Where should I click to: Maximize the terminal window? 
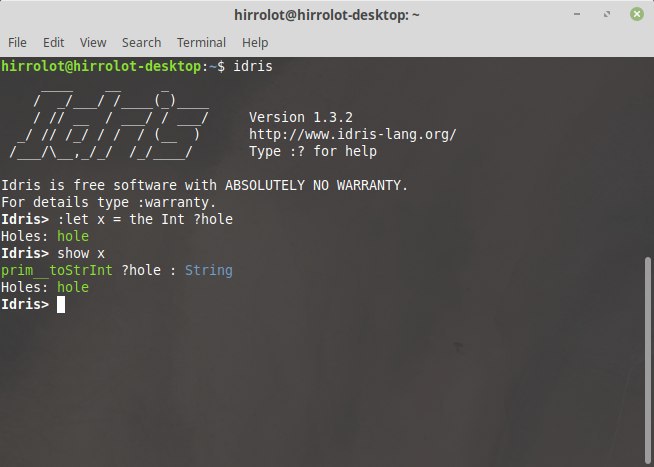click(607, 14)
